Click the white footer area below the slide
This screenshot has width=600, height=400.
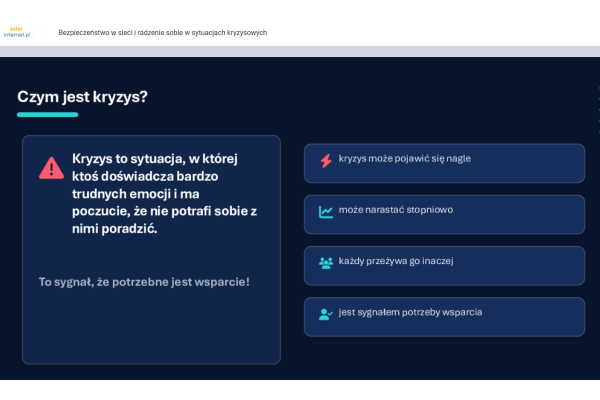point(300,390)
